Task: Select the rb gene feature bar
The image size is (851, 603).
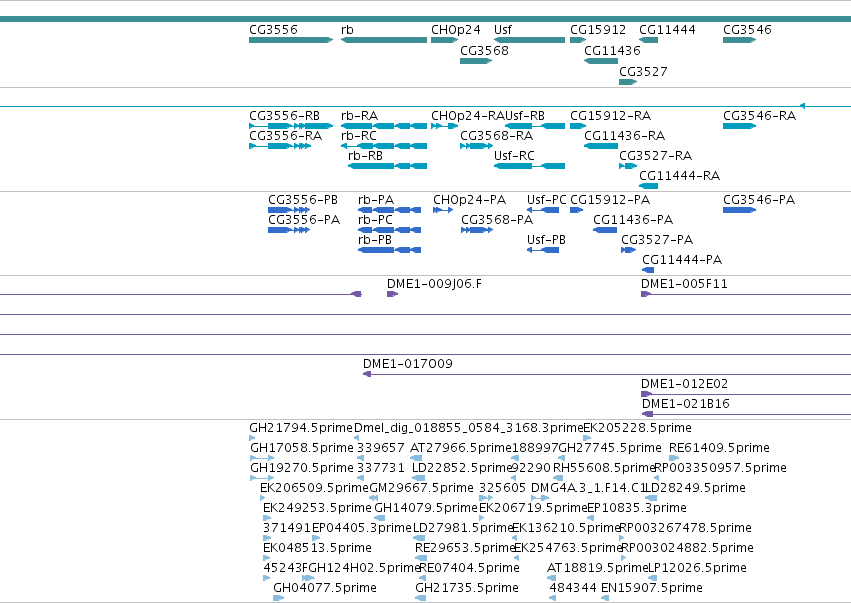Action: [x=384, y=40]
